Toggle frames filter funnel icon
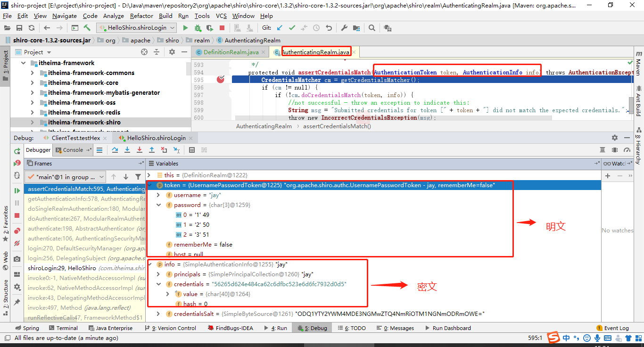 tap(138, 177)
